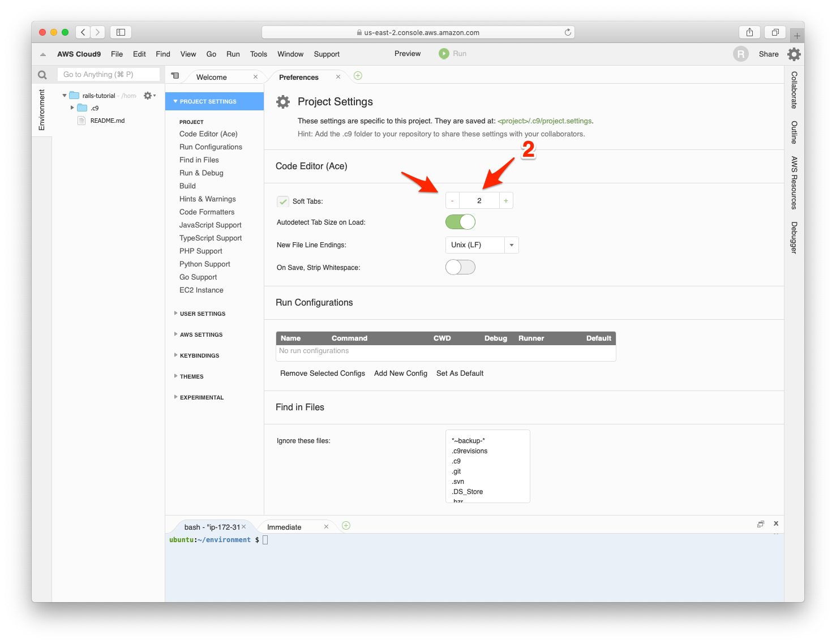836x644 pixels.
Task: Collapse the Project Settings section
Action: pos(214,101)
